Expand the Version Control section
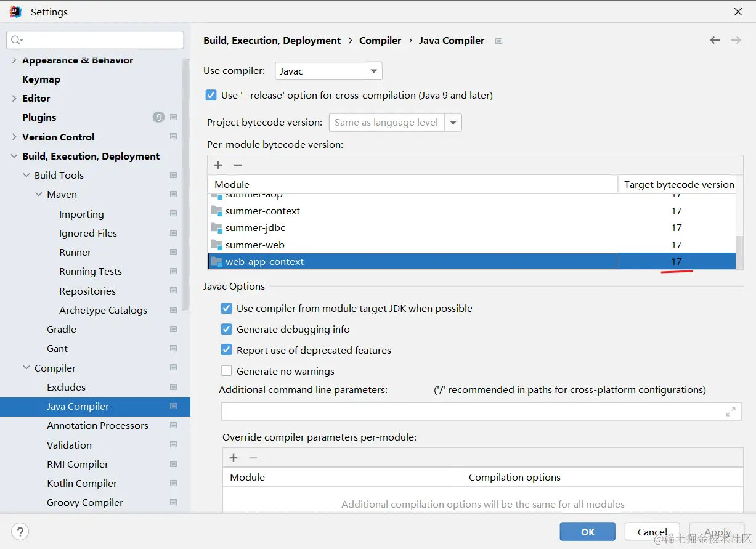The width and height of the screenshot is (756, 549). coord(14,137)
